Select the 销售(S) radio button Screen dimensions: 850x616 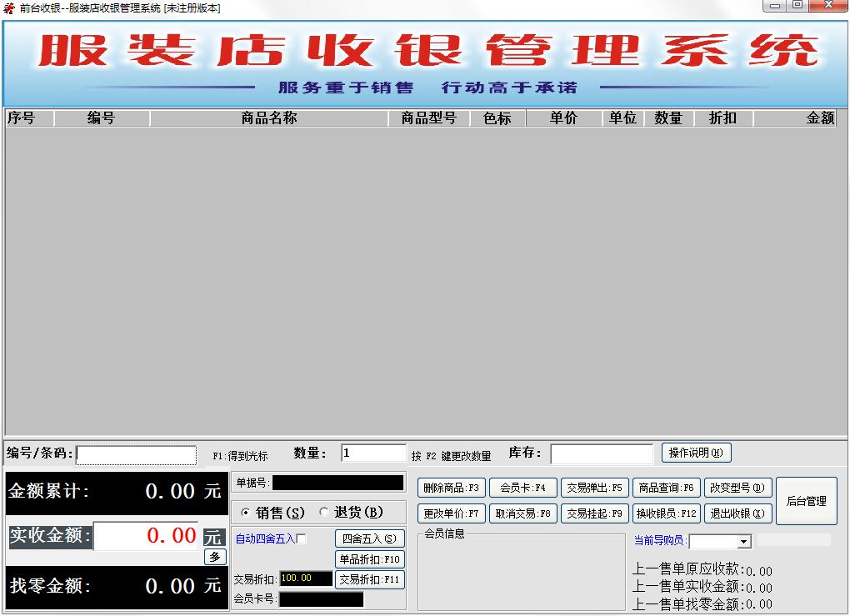click(x=246, y=513)
